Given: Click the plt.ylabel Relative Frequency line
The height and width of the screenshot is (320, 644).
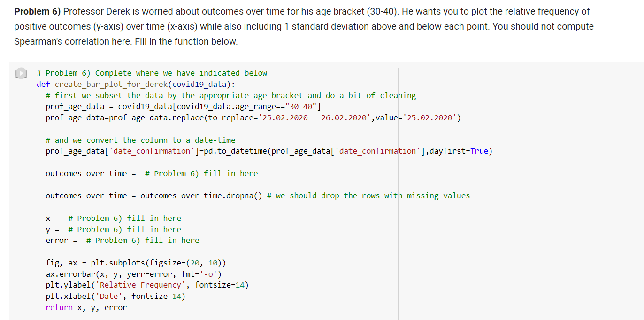Looking at the screenshot, I should (146, 285).
